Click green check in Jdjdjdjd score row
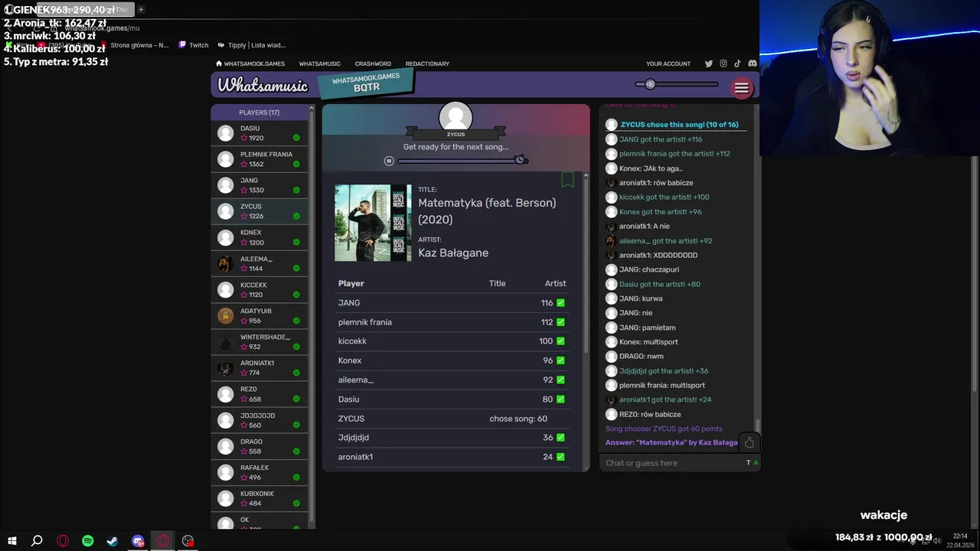Viewport: 980px width, 551px height. coord(560,438)
